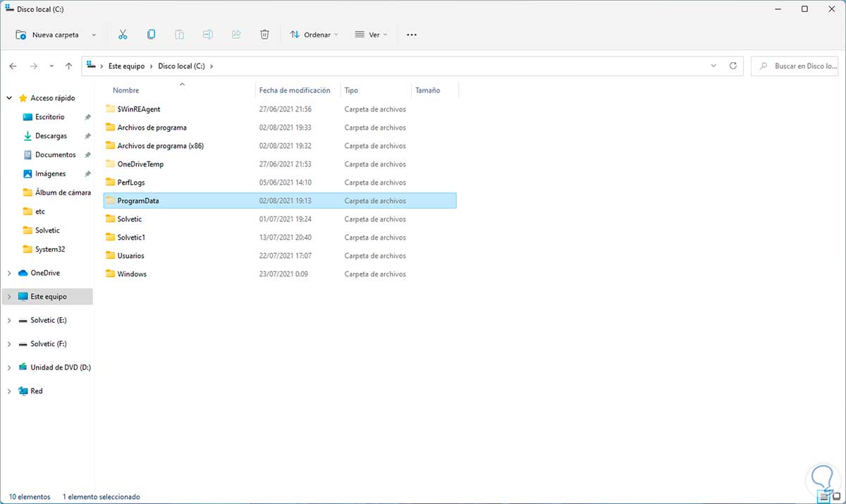
Task: Click the Copy icon in toolbar
Action: [x=151, y=35]
